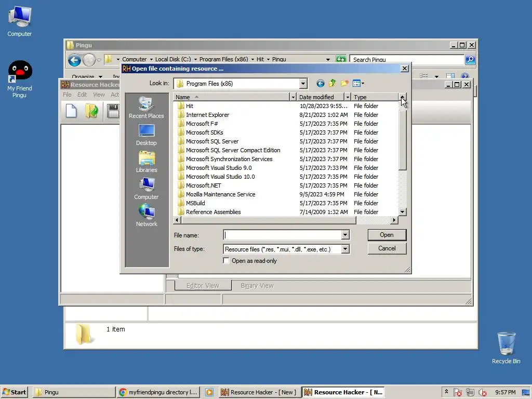Sort by Name column header
532x399 pixels.
click(x=232, y=97)
